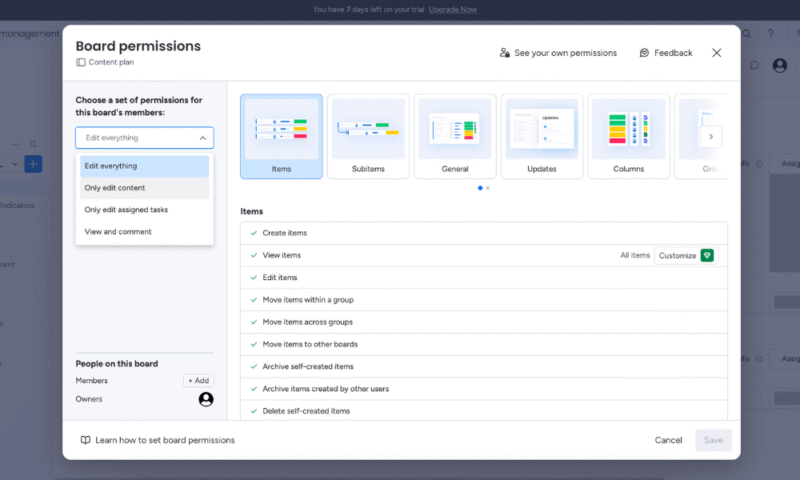Select the Columns permissions category

pyautogui.click(x=628, y=137)
